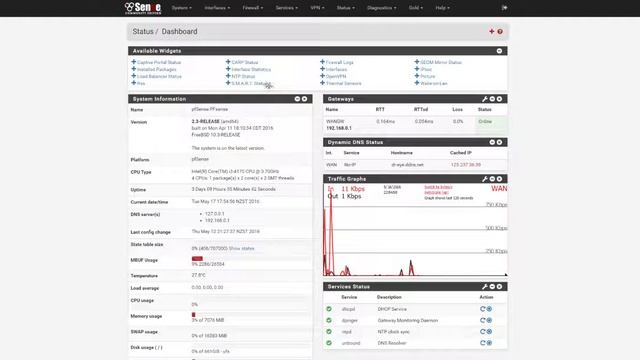
Task: Add the Installed Packages widget link
Action: tap(154, 69)
